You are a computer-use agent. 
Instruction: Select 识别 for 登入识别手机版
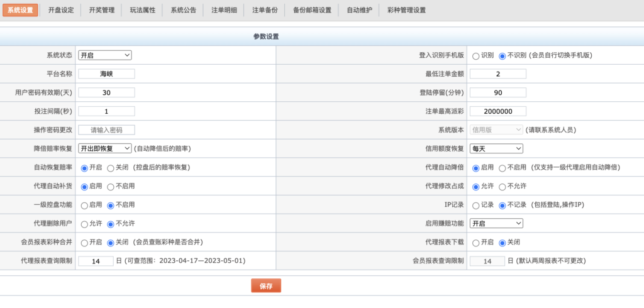pos(475,55)
